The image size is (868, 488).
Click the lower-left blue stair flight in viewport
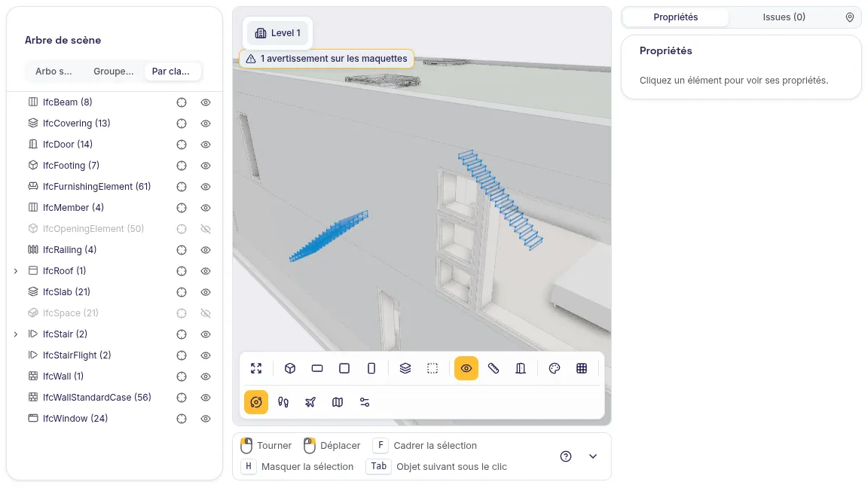(x=329, y=235)
